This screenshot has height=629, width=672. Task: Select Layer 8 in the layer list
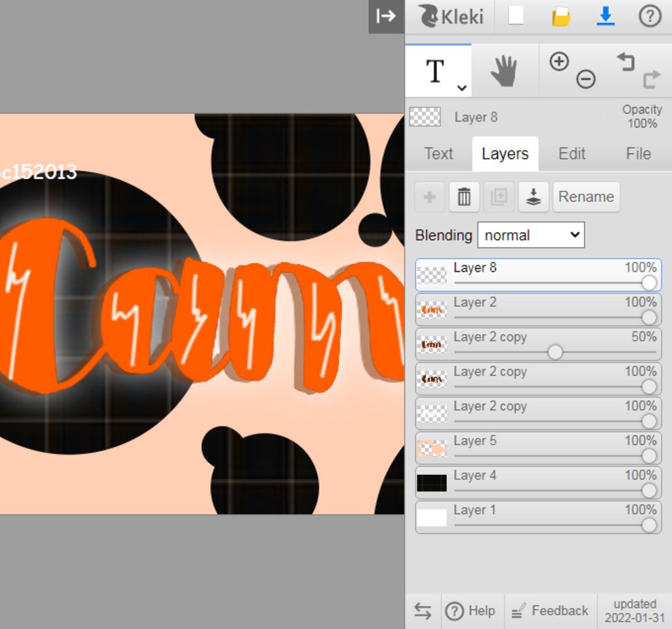(x=538, y=275)
